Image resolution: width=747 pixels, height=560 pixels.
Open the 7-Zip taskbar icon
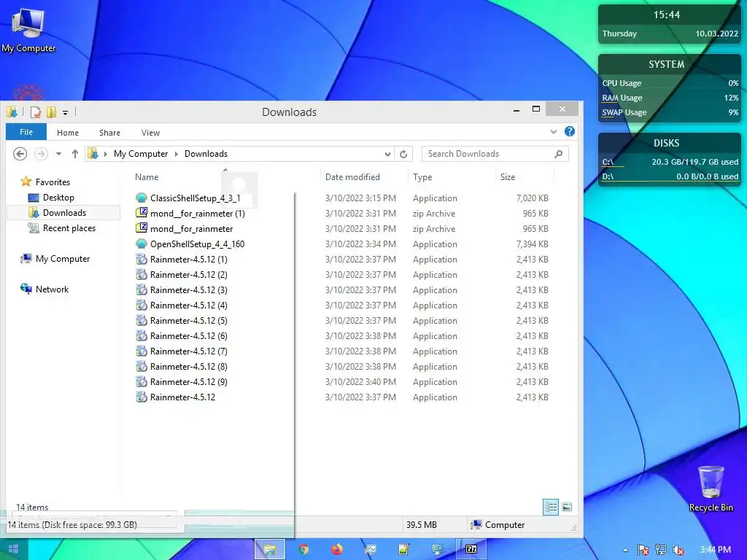tap(471, 549)
